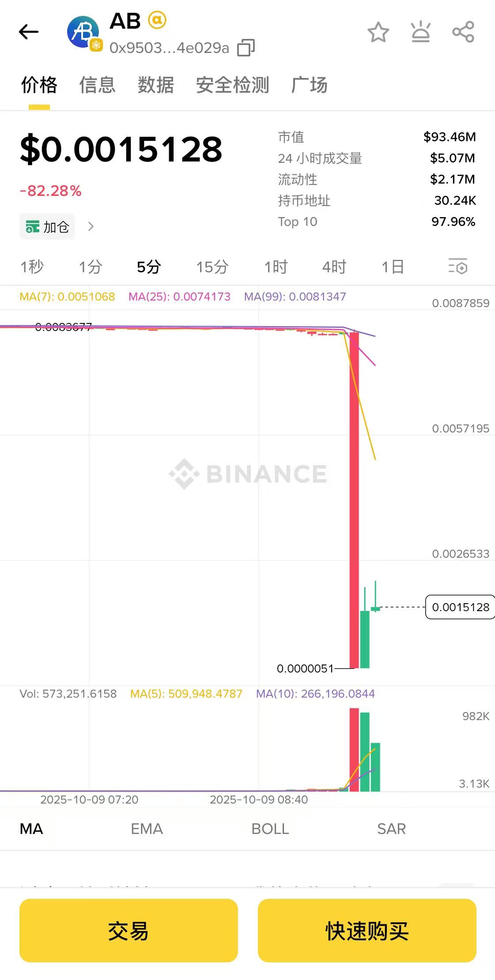Open the 加仓 position tag
This screenshot has height=980, width=495.
47,226
